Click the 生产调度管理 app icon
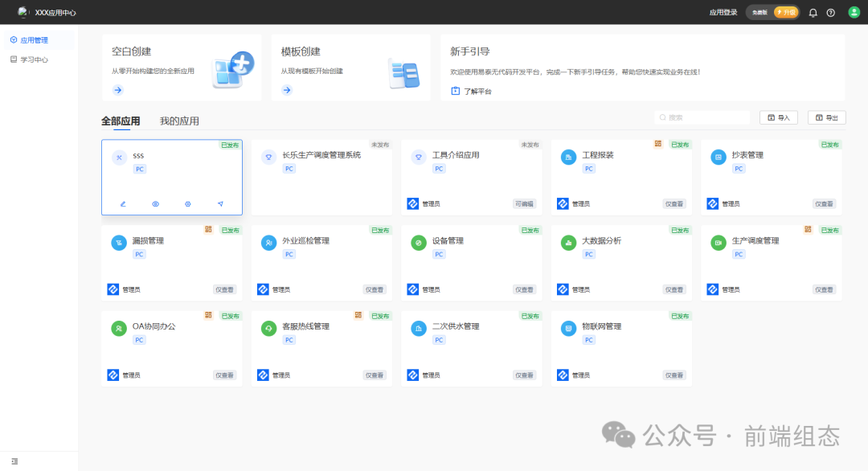 [718, 243]
